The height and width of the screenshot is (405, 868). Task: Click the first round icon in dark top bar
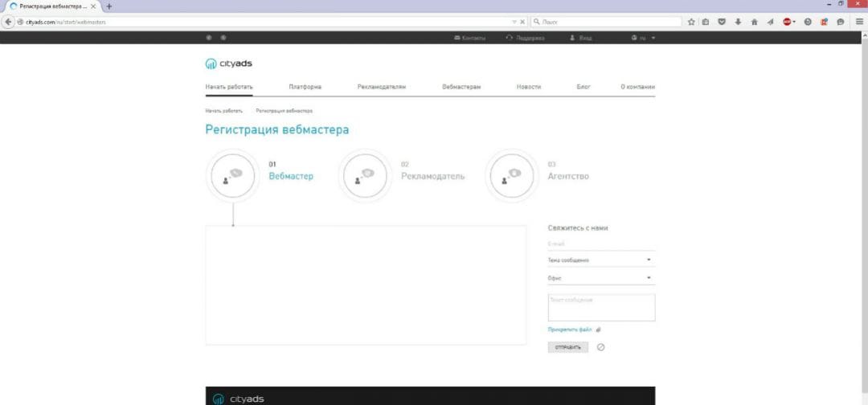(209, 38)
